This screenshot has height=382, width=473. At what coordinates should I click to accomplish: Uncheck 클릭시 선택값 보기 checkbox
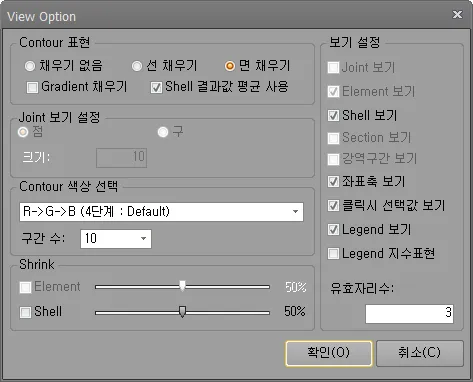tap(333, 205)
